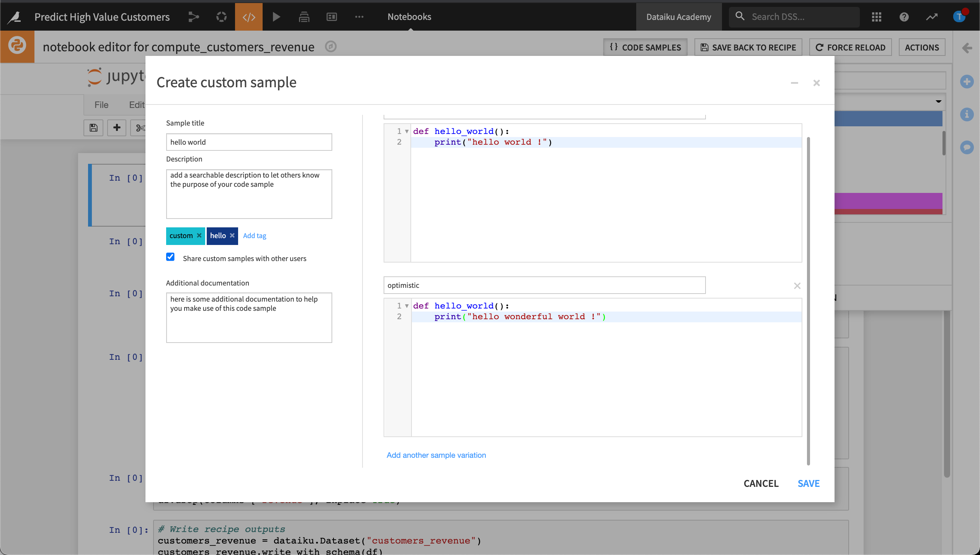Expand the Add another sample variation link
Image resolution: width=980 pixels, height=555 pixels.
436,455
